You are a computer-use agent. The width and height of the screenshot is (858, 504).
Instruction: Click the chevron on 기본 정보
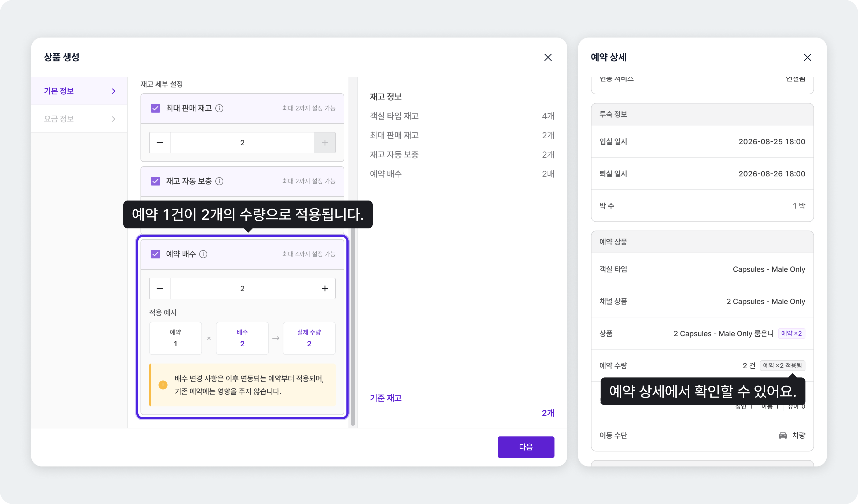click(114, 91)
